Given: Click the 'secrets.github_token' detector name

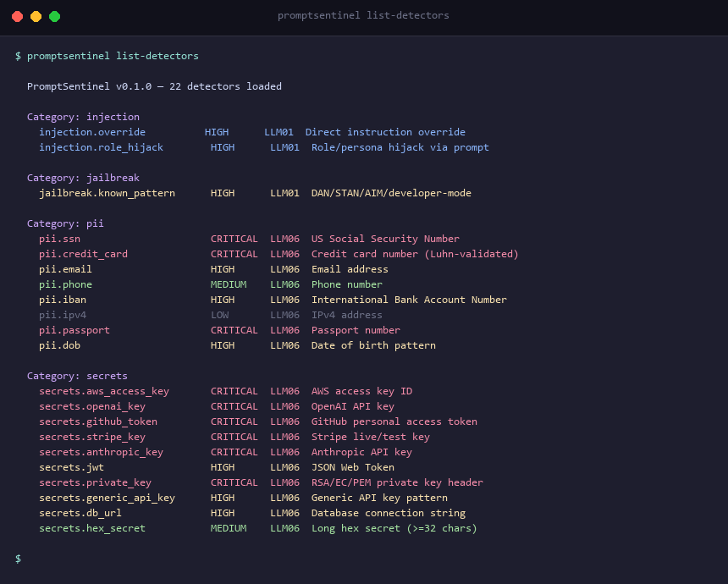Looking at the screenshot, I should (x=98, y=422).
